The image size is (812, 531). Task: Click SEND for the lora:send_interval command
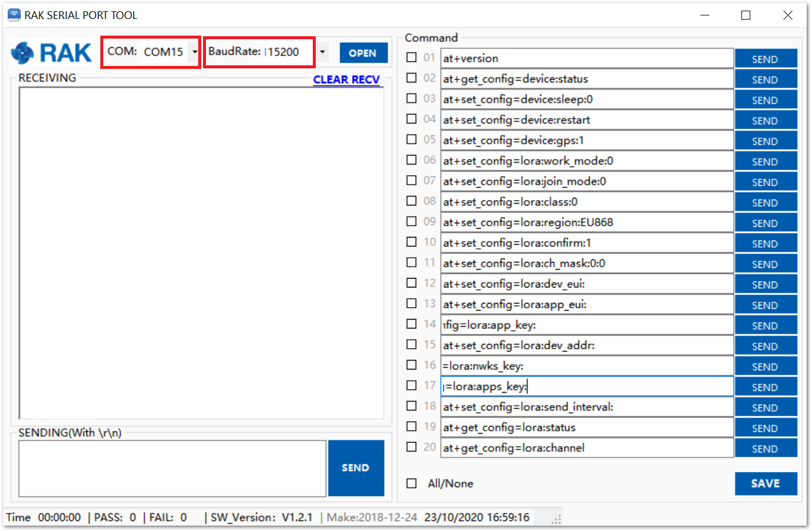(x=766, y=407)
